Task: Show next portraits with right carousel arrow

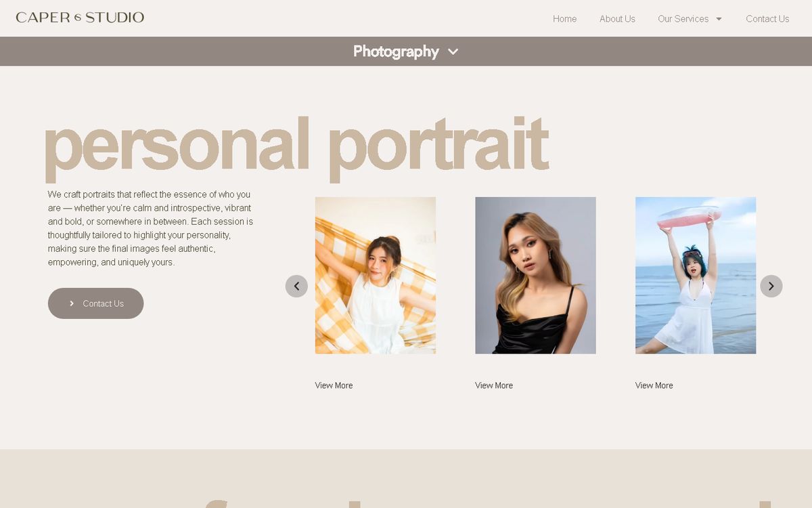Action: click(771, 286)
